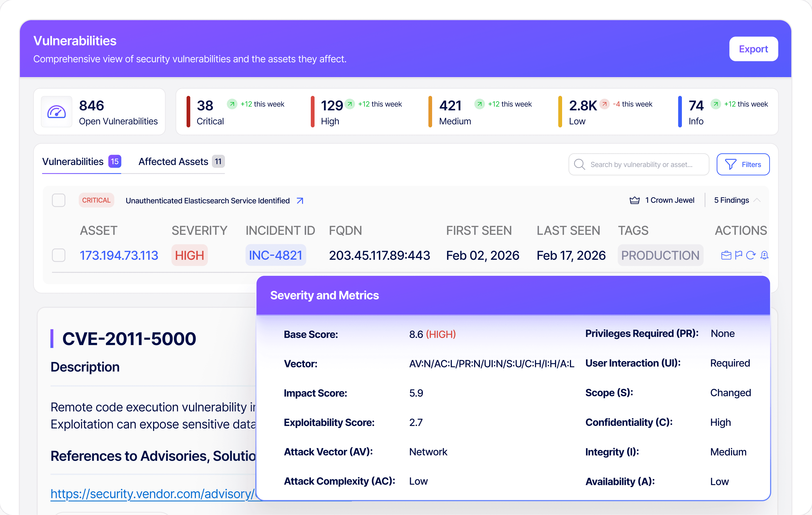
Task: Click the refresh/rescan action icon
Action: click(x=751, y=255)
